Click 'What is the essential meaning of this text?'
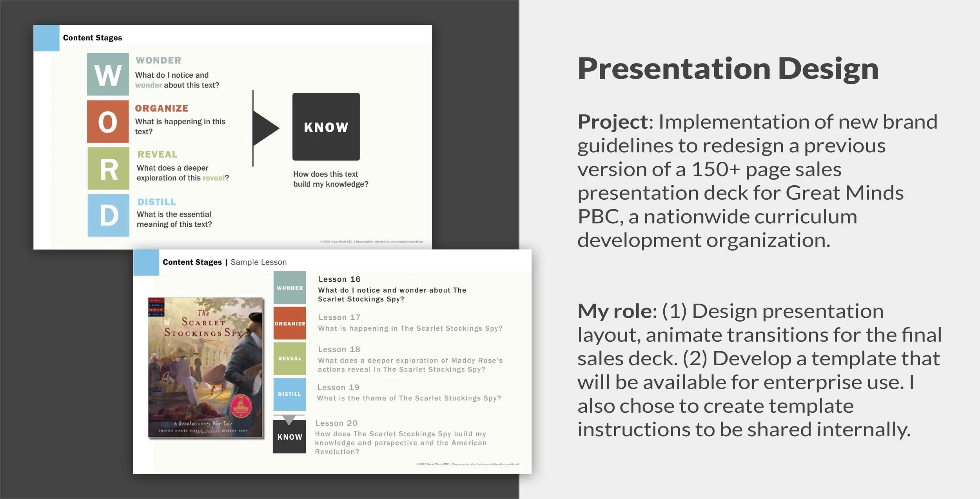This screenshot has width=980, height=499. point(174,219)
